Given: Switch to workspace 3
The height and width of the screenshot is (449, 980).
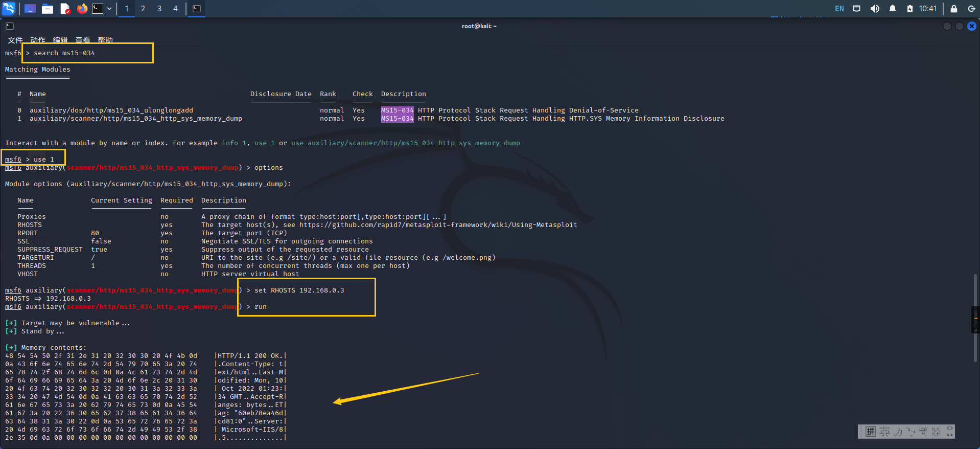Looking at the screenshot, I should (x=159, y=9).
